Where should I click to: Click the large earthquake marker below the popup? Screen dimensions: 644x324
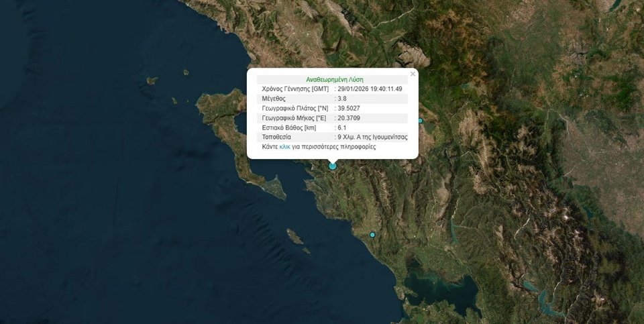(333, 166)
